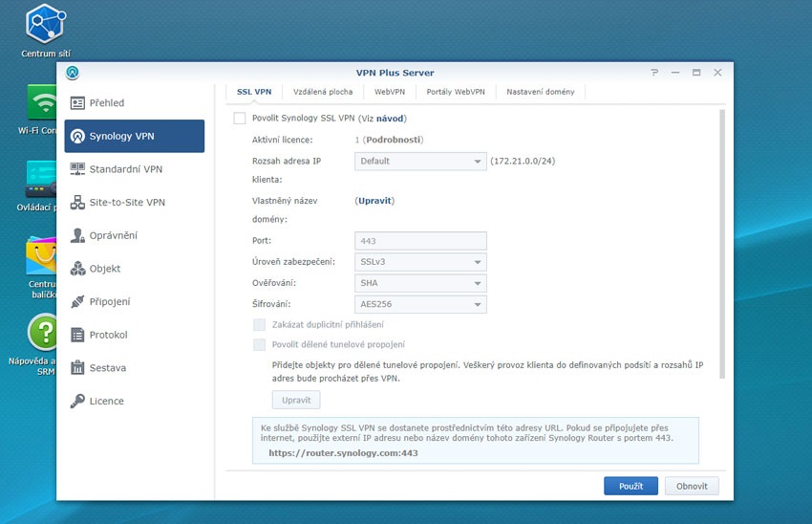
Task: Enable Povolit Synology SSL VPN checkbox
Action: (x=240, y=119)
